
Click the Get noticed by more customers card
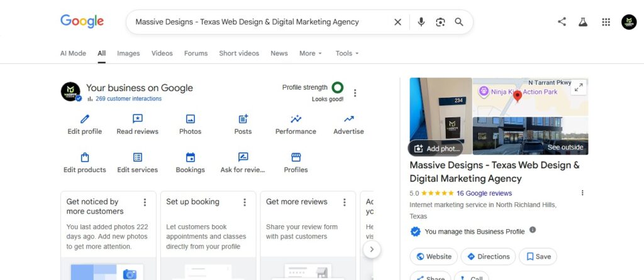coord(108,235)
